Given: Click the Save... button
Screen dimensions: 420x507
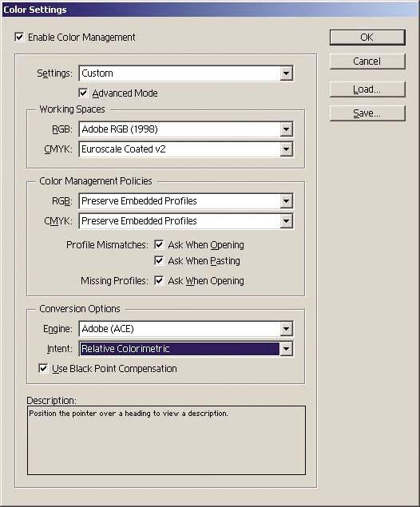Looking at the screenshot, I should [367, 113].
